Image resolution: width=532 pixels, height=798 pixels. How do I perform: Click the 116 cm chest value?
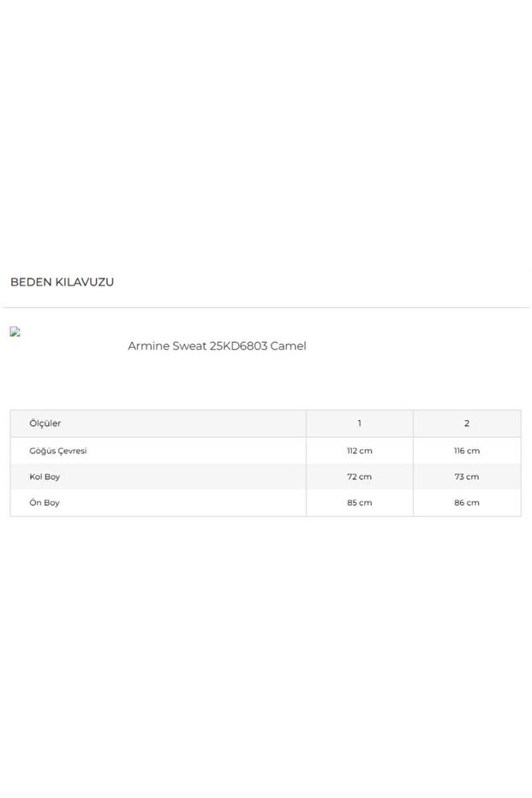[x=467, y=451]
